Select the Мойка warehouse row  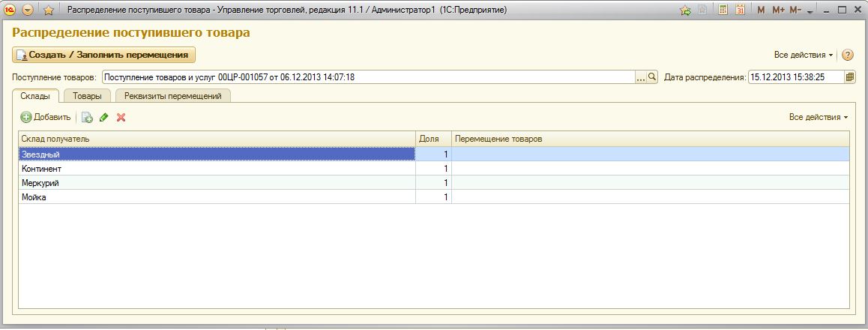217,197
